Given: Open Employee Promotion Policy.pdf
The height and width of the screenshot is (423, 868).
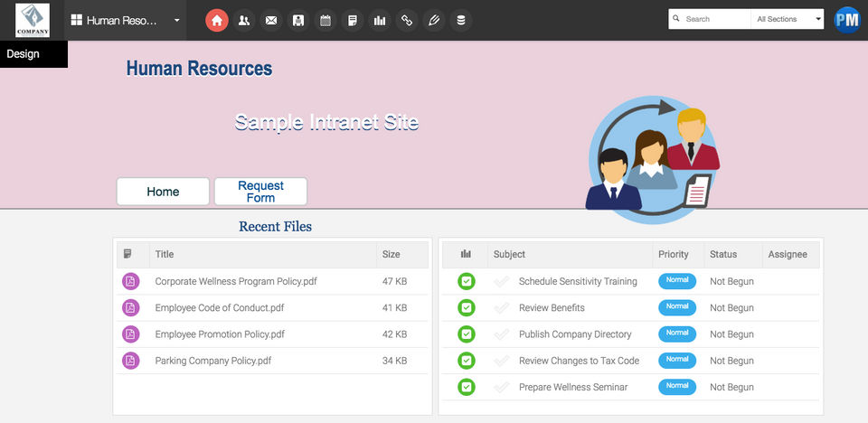Looking at the screenshot, I should [220, 334].
